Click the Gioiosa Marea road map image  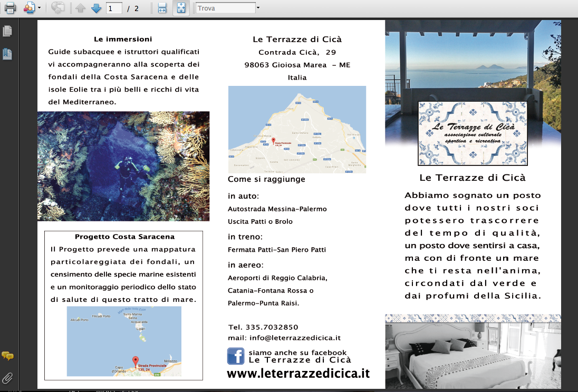[x=297, y=130]
